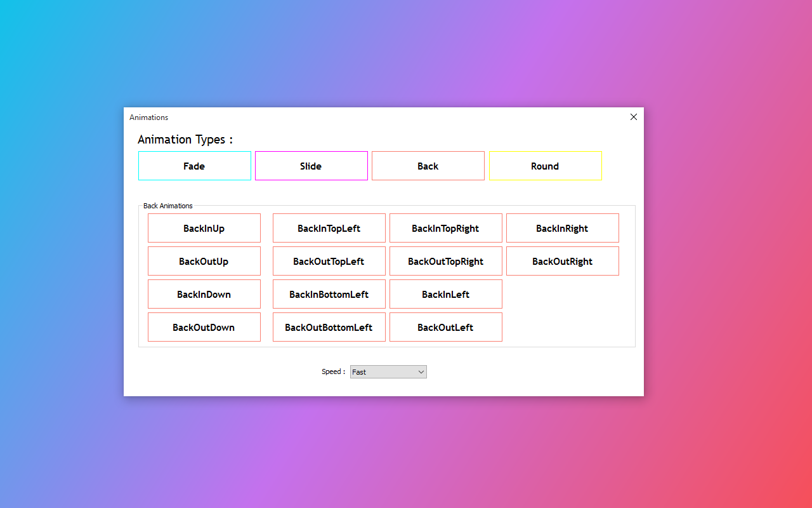
Task: Run the BackOutBottomLeft animation
Action: (x=329, y=327)
